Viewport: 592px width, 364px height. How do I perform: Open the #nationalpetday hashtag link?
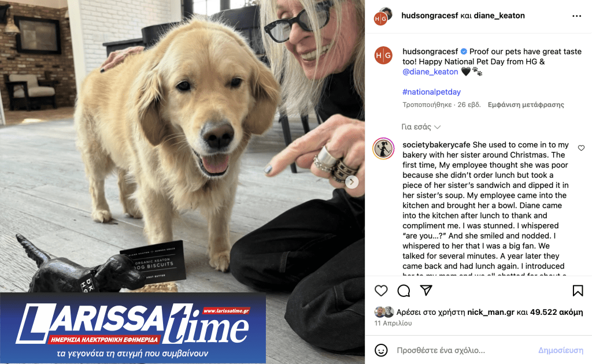point(431,92)
